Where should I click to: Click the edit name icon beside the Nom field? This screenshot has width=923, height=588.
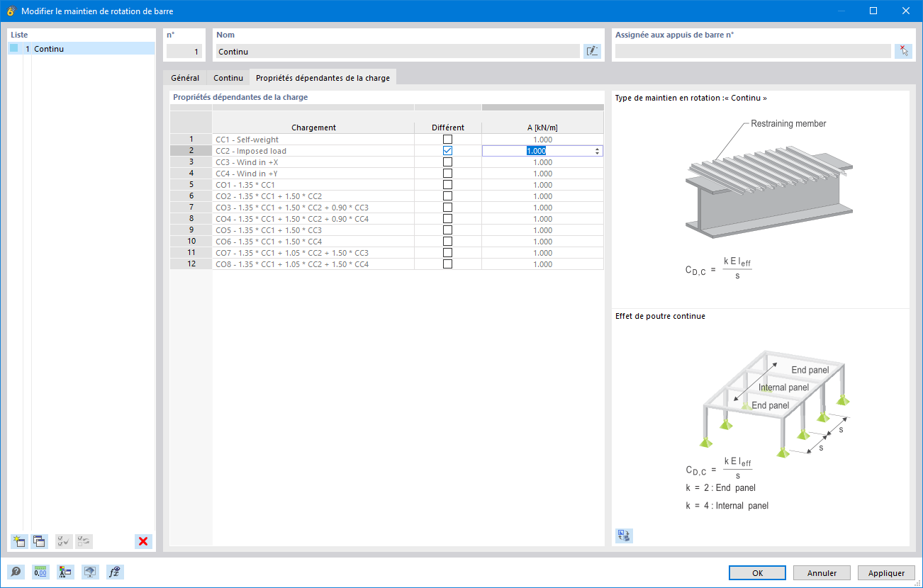(592, 51)
